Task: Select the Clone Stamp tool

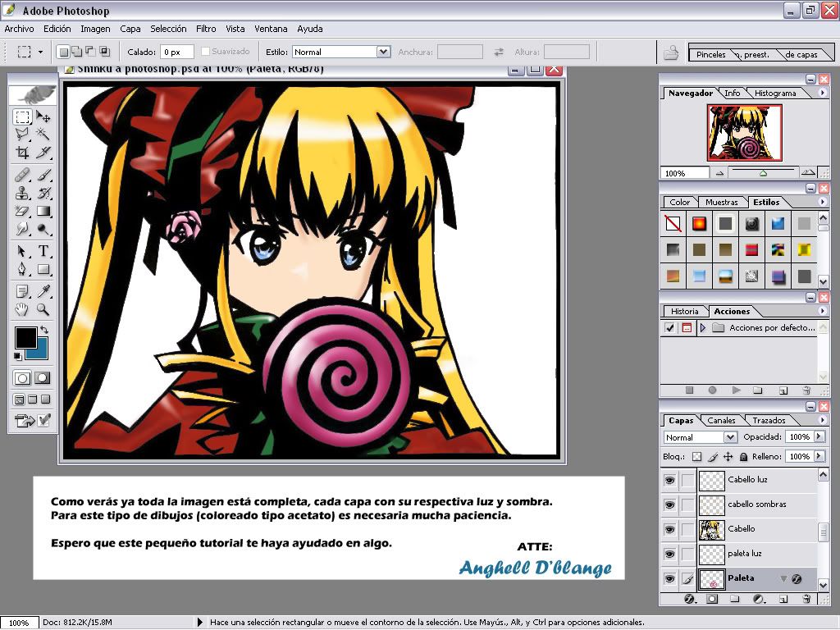Action: pos(22,193)
